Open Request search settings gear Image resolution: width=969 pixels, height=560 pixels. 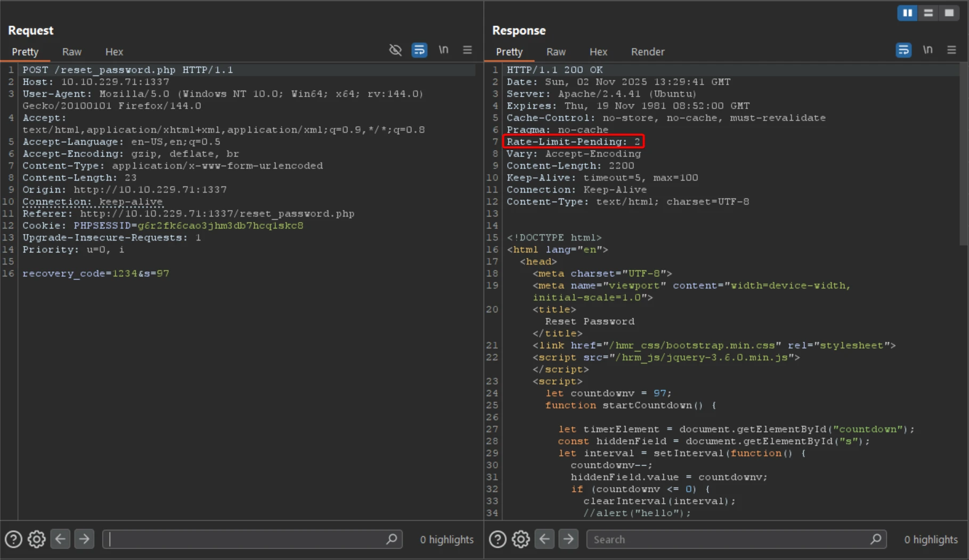37,539
